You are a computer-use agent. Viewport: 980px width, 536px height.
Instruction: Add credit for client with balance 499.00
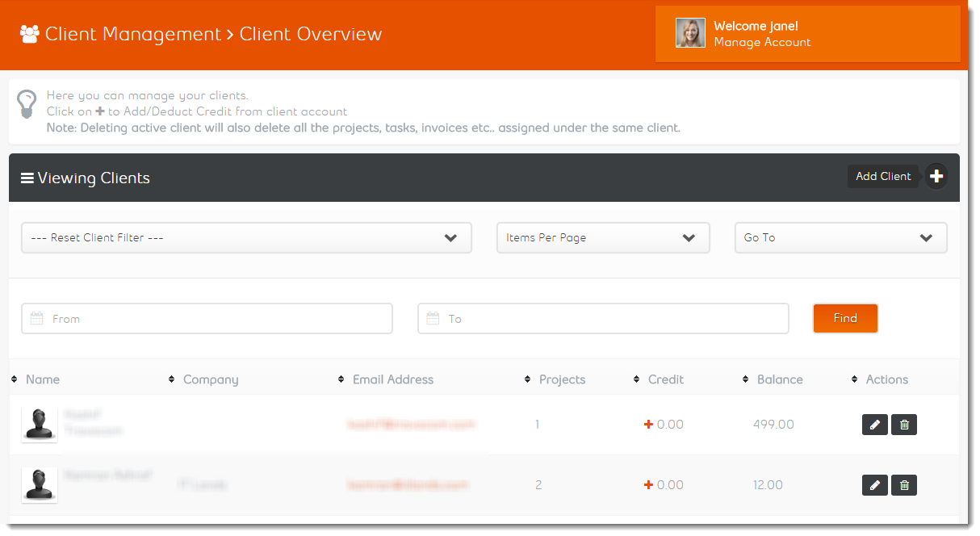(647, 425)
